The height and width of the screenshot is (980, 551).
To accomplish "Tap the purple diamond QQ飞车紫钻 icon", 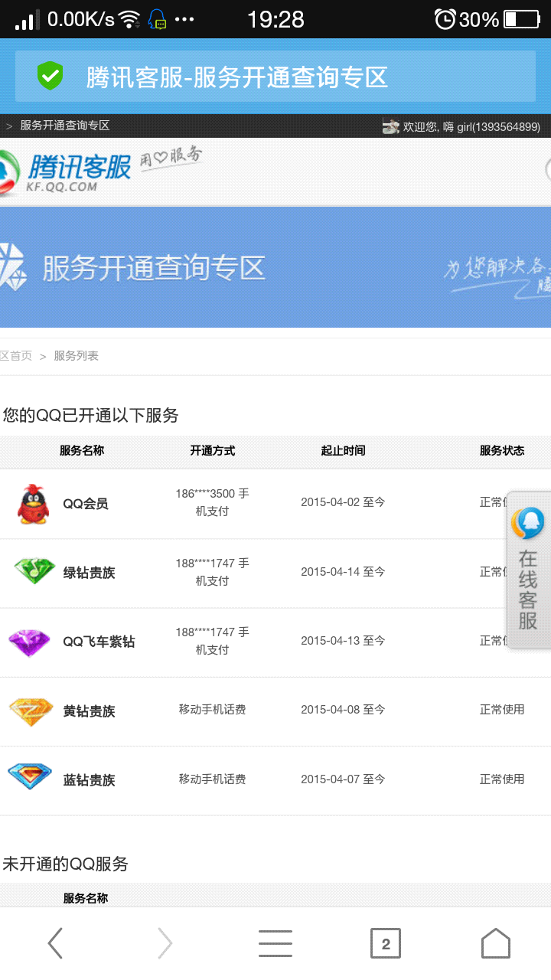I will (29, 642).
